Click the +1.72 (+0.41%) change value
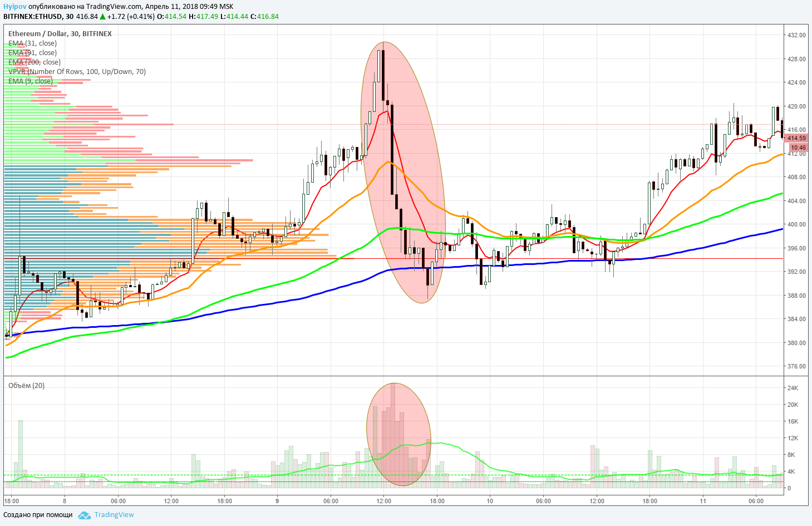812x526 pixels. tap(131, 17)
